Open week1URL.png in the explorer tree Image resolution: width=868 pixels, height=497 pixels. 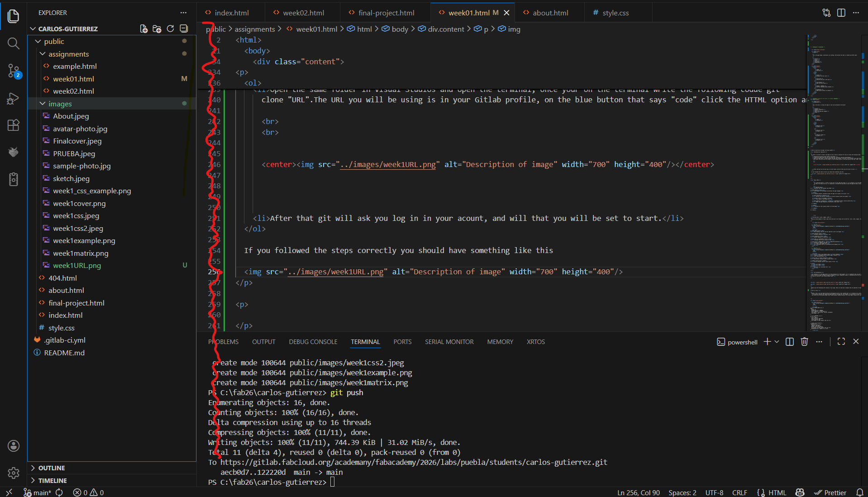tap(77, 265)
